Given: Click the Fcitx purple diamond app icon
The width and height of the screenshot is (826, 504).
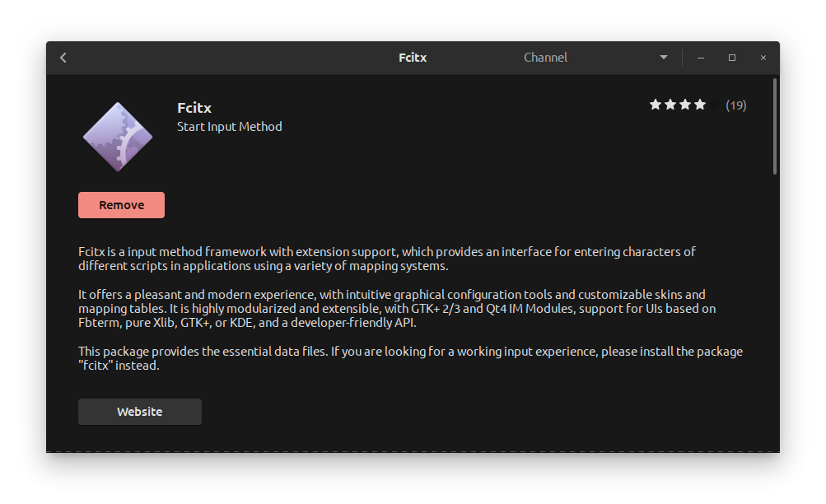Looking at the screenshot, I should coord(118,137).
